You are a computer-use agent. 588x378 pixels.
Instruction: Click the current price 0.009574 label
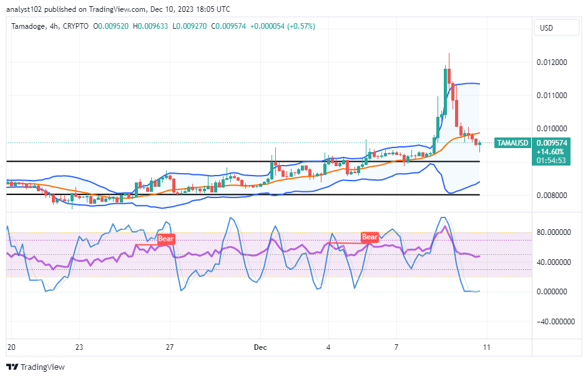(552, 142)
